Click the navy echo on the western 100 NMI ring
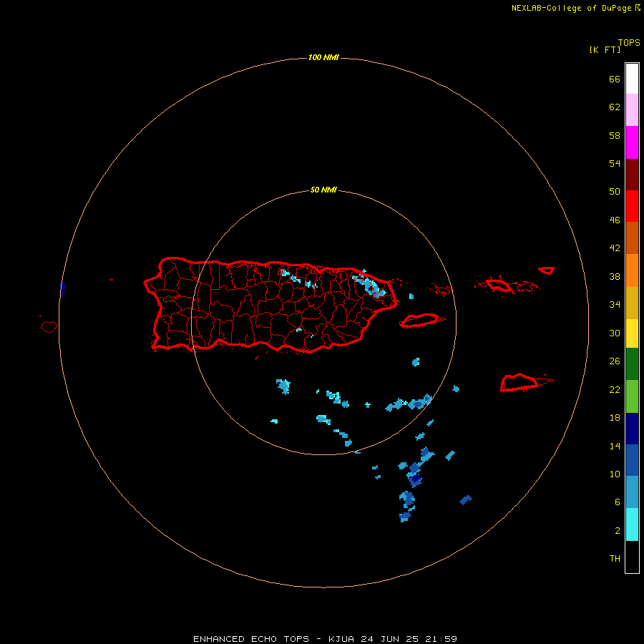The height and width of the screenshot is (644, 644). pyautogui.click(x=62, y=289)
